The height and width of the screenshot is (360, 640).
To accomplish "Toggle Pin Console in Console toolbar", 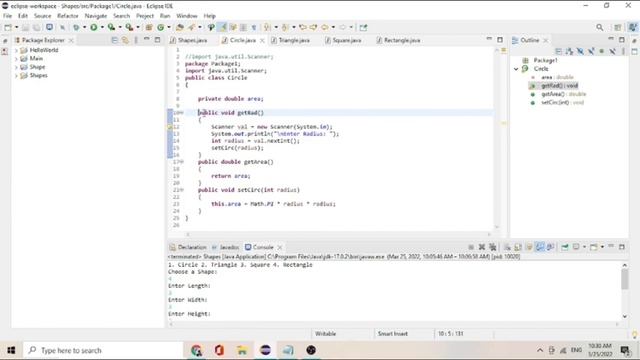I will click(x=565, y=247).
